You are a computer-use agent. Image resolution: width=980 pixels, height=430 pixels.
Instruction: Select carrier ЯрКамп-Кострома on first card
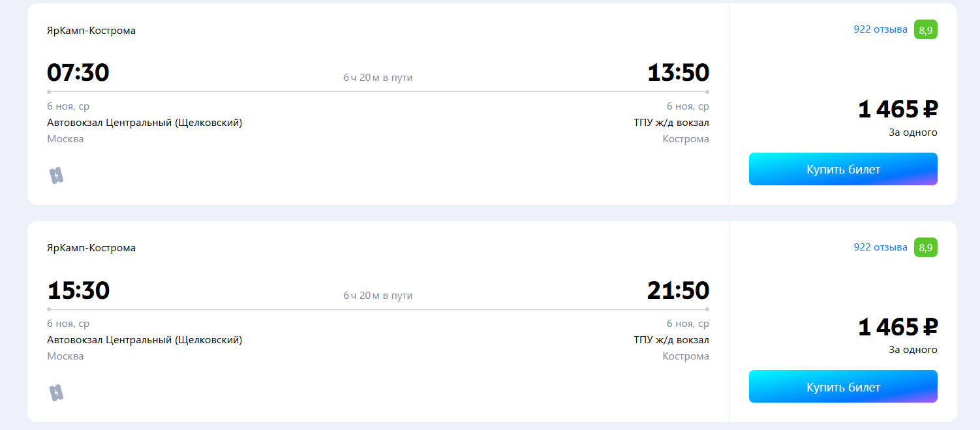91,31
